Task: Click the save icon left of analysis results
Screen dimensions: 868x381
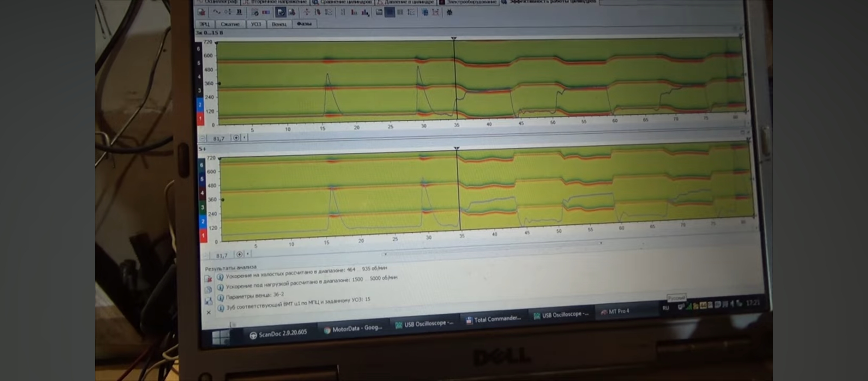Action: pyautogui.click(x=208, y=301)
